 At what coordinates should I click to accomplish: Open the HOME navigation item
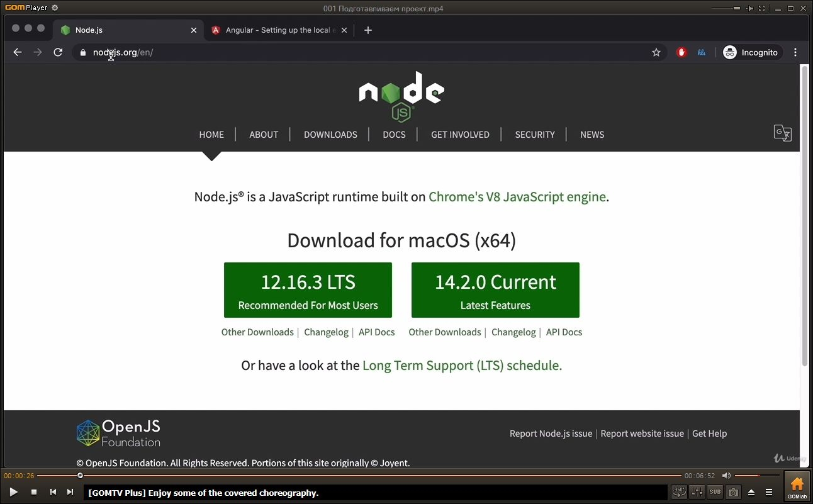(x=211, y=135)
